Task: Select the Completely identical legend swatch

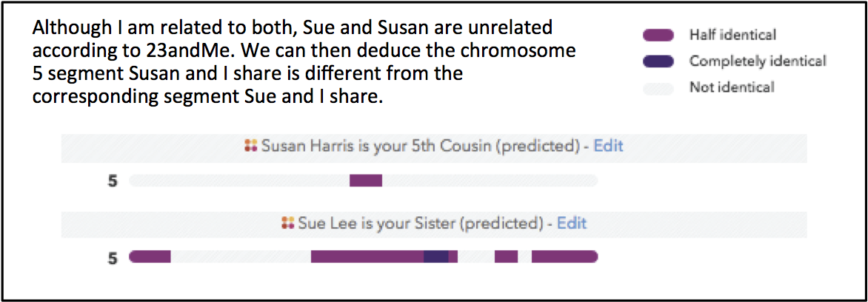Action: tap(658, 61)
